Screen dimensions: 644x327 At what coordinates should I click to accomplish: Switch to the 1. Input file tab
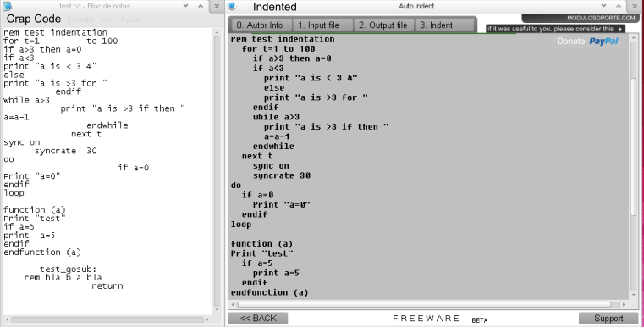coord(322,25)
